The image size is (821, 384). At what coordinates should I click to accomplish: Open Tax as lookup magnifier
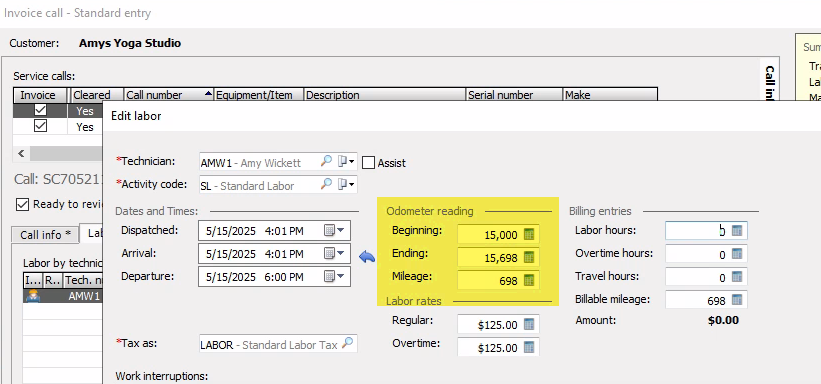coord(347,344)
